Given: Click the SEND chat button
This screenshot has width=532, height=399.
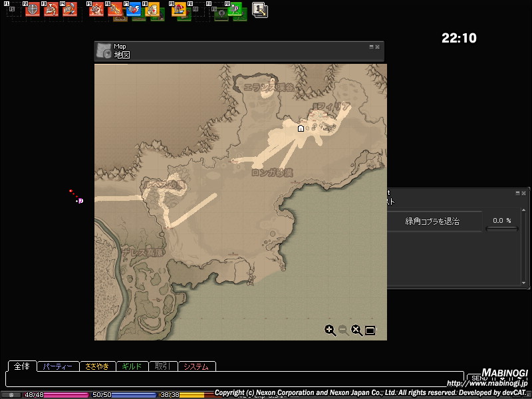Looking at the screenshot, I should [479, 378].
